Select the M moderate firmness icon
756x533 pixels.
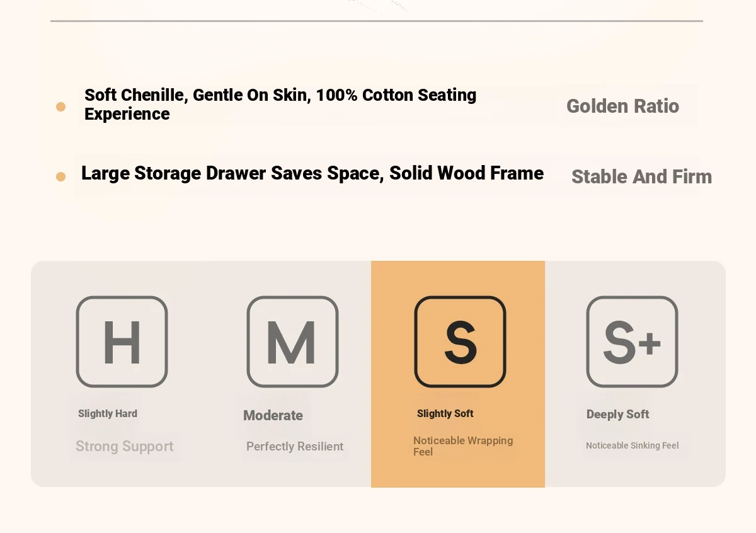point(292,341)
